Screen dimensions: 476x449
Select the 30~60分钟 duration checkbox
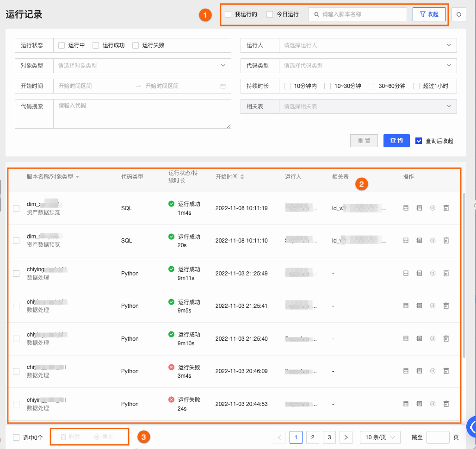(372, 86)
